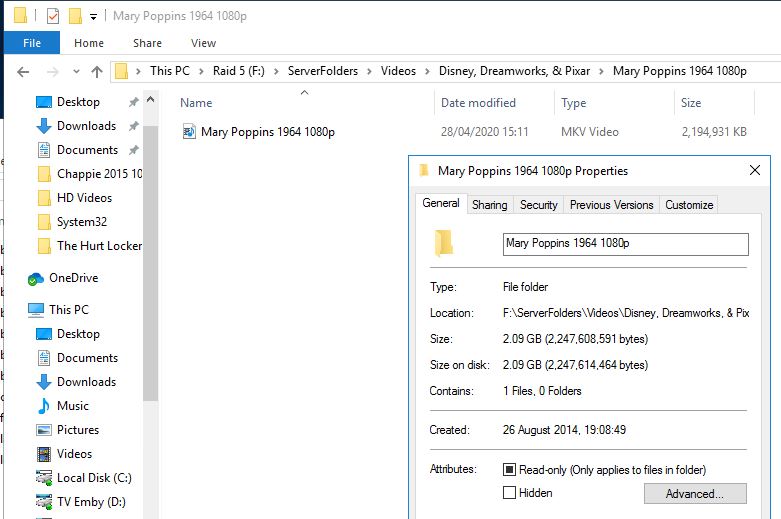Expand chevron after Videos breadcrumb

[427, 72]
